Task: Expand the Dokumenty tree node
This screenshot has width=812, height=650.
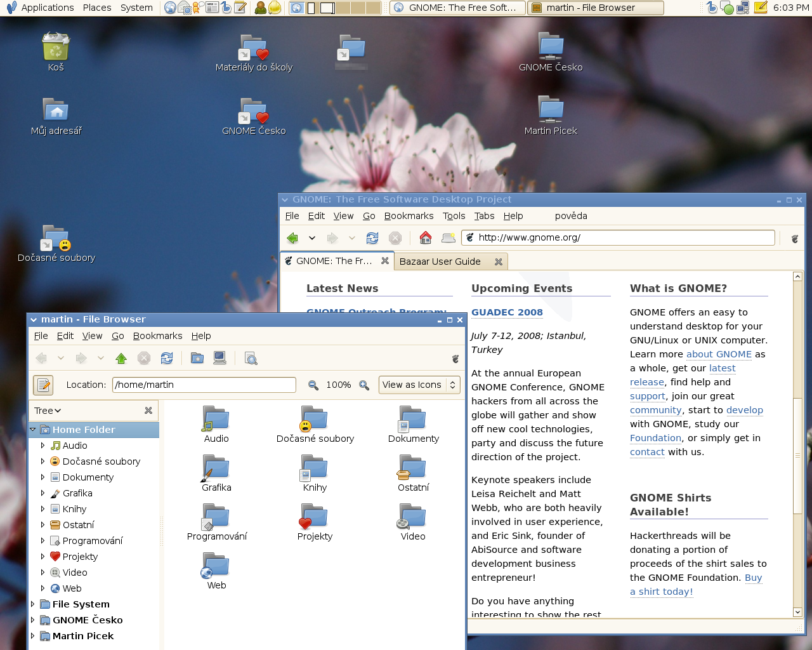Action: point(43,477)
